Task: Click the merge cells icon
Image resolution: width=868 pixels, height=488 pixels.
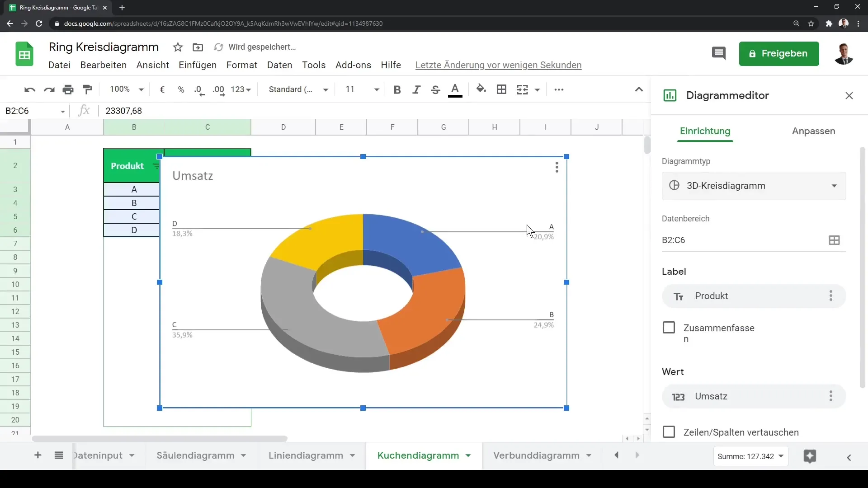Action: click(x=522, y=89)
